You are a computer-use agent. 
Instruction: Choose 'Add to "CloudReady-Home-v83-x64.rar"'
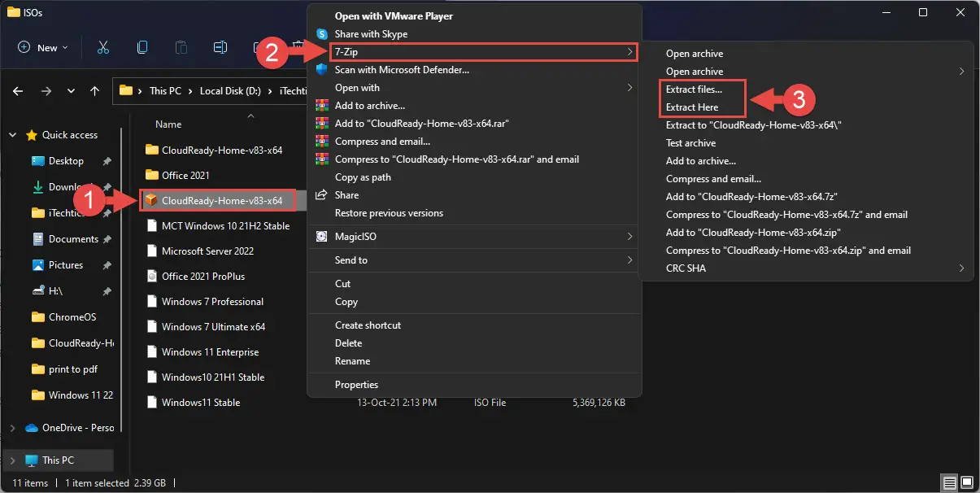pos(474,124)
